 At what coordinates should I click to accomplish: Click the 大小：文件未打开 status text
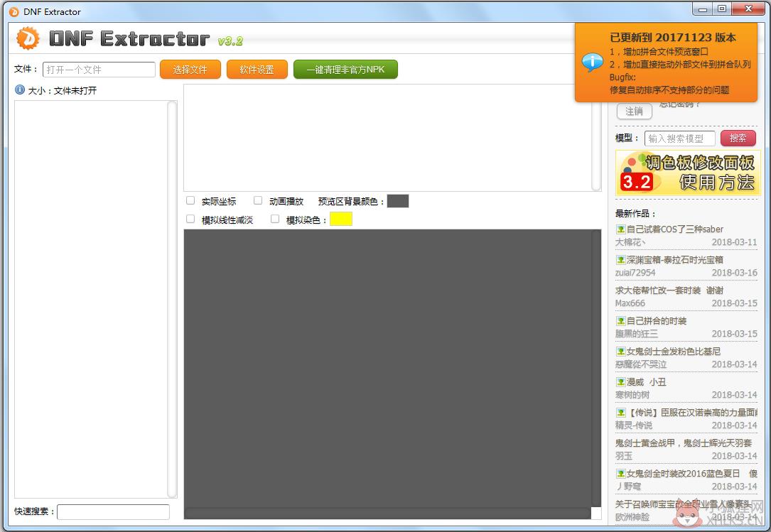[x=63, y=90]
